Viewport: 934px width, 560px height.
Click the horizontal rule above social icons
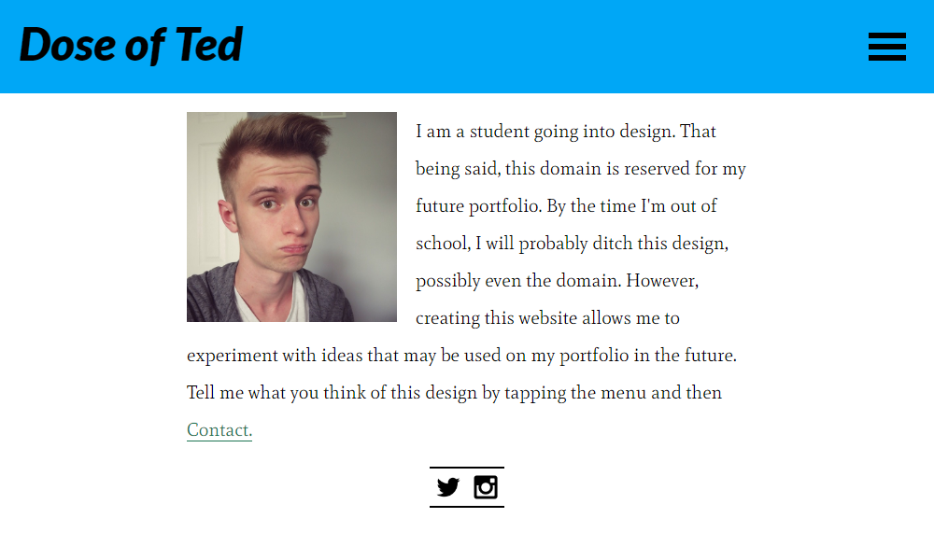click(466, 468)
